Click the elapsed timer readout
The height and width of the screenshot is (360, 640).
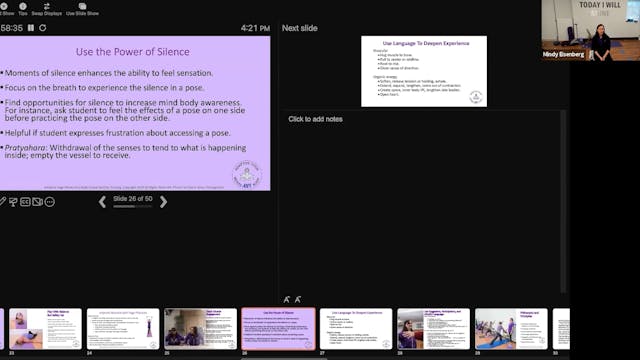click(11, 28)
